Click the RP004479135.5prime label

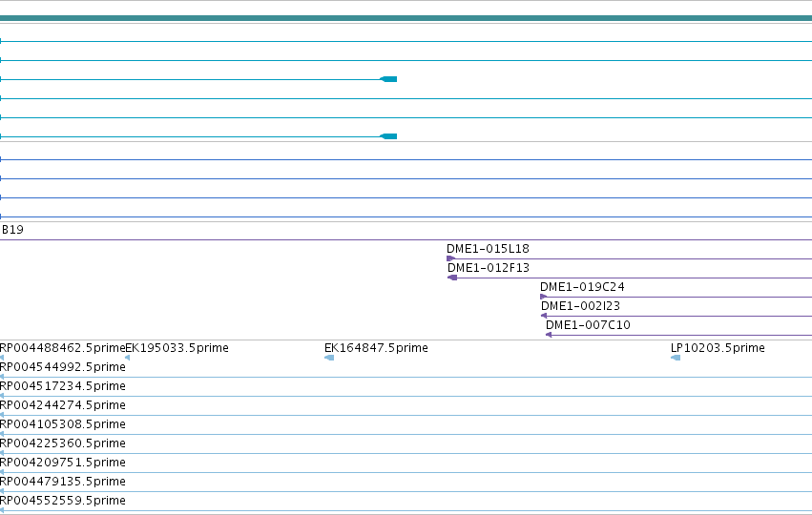[x=63, y=483]
